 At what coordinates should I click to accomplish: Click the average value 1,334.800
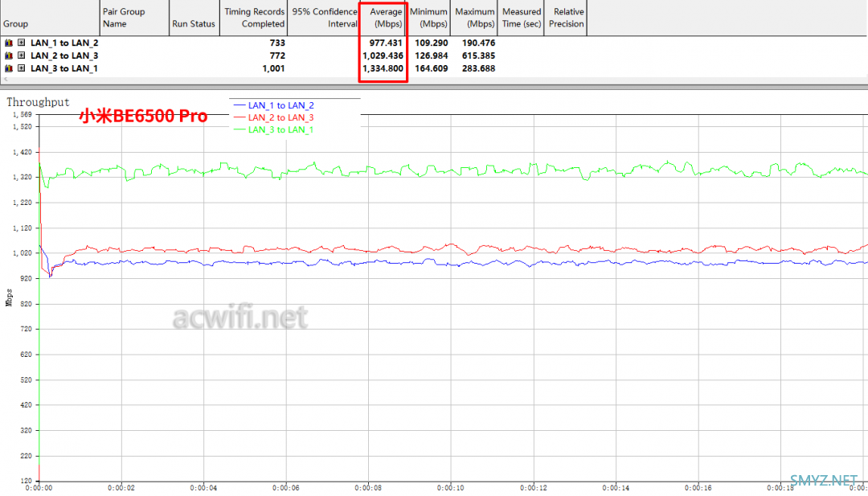pyautogui.click(x=383, y=68)
